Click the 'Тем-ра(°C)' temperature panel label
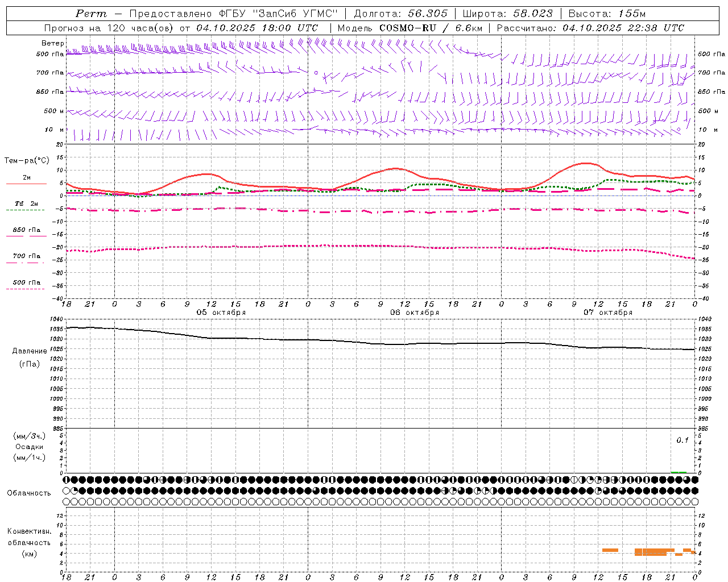 click(27, 161)
